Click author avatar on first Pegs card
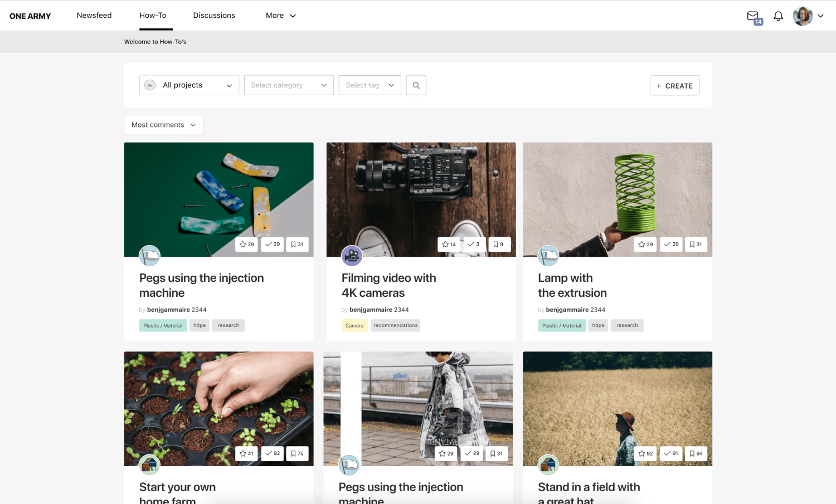The width and height of the screenshot is (836, 504). pos(149,256)
